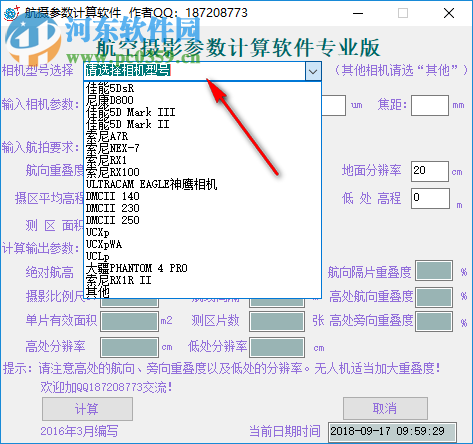Pick 索尼NEX-7 camera entry
Viewport: 473px width, 444px height.
(202, 148)
